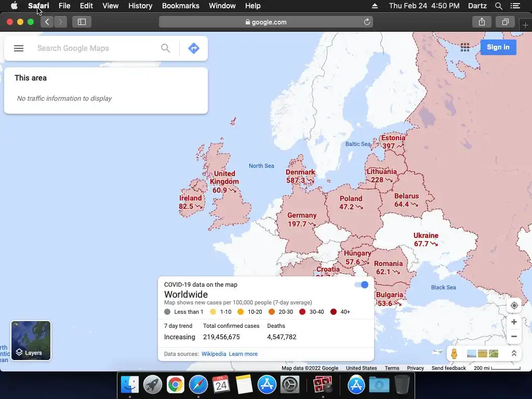The width and height of the screenshot is (532, 399).
Task: Select the Denmark 587.3 map label
Action: point(300,176)
